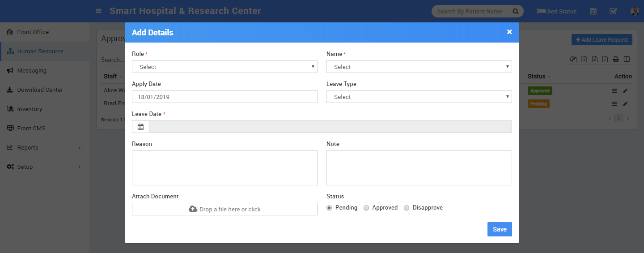This screenshot has height=253, width=644.
Task: Open the Name dropdown
Action: click(419, 67)
